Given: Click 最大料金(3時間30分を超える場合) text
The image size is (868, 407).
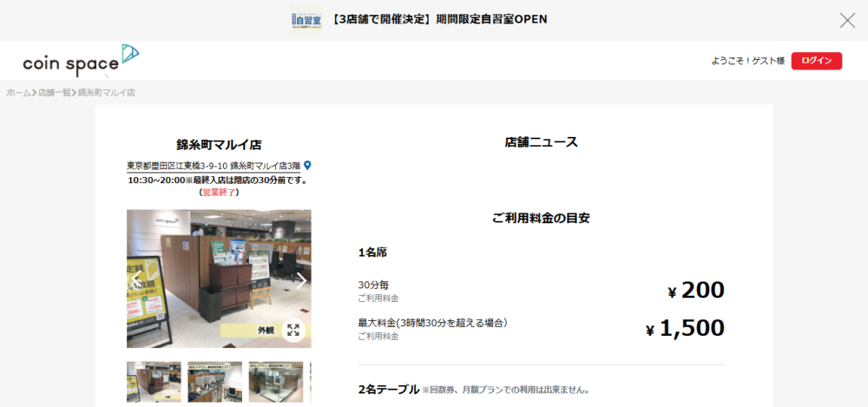Looking at the screenshot, I should tap(433, 323).
